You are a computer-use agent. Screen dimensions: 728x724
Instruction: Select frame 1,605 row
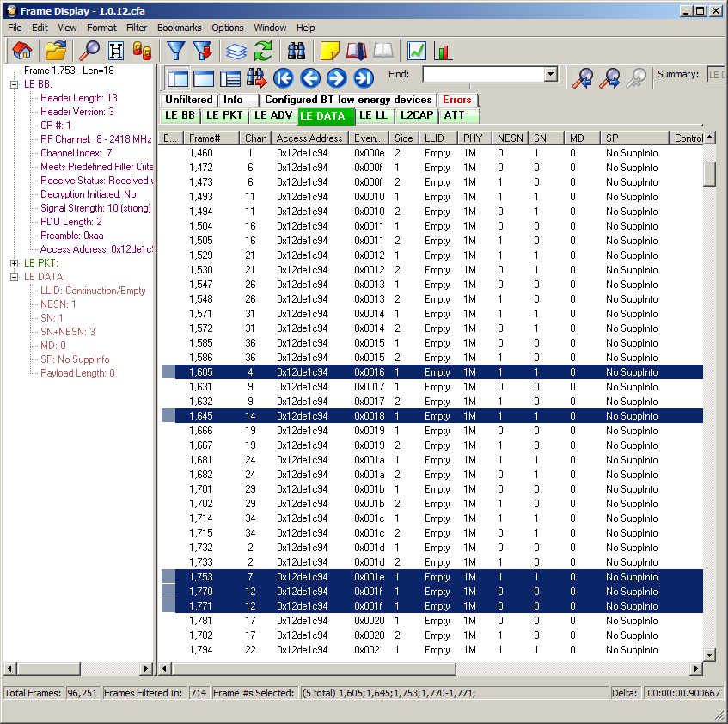pyautogui.click(x=432, y=372)
